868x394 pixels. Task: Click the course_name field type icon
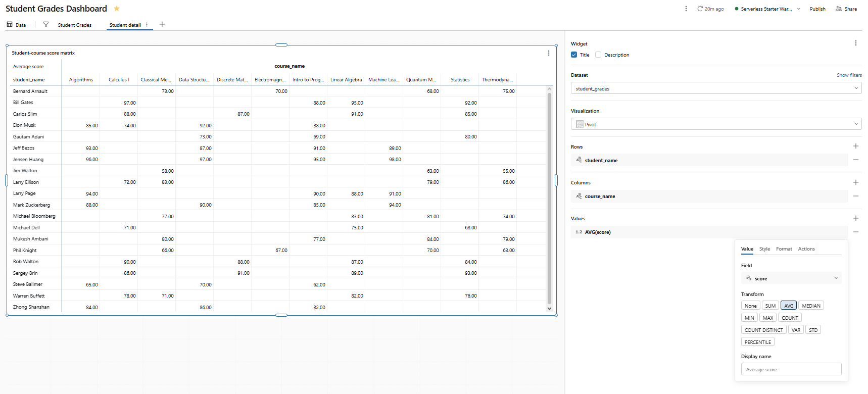579,195
